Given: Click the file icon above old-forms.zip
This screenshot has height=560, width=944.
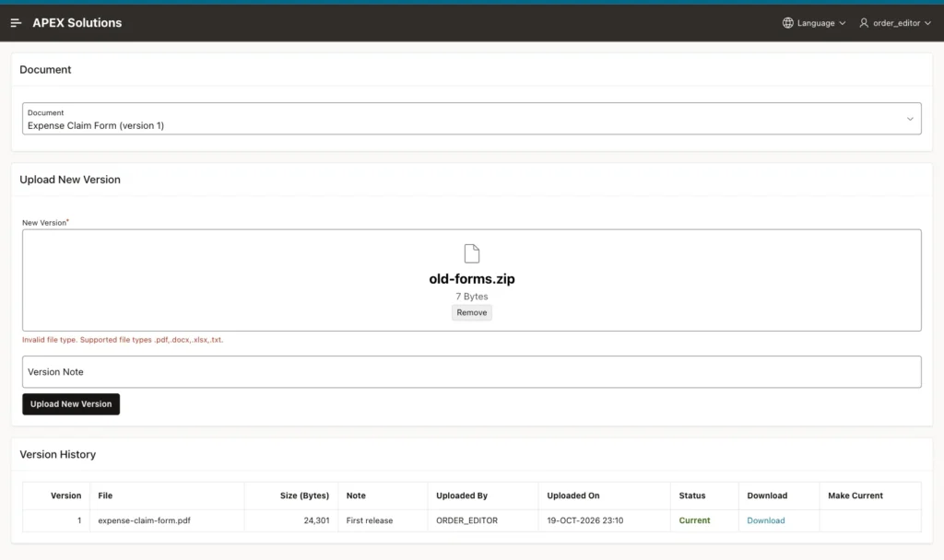Looking at the screenshot, I should [x=472, y=254].
